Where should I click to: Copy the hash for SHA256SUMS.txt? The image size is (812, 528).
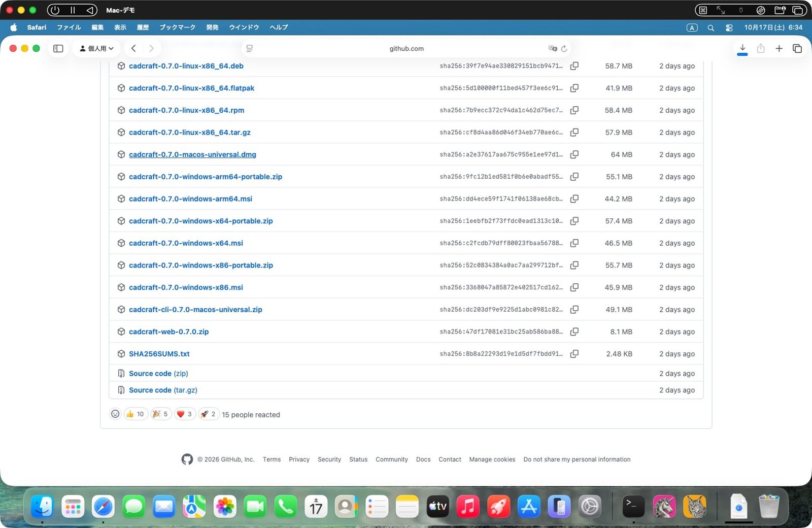(574, 354)
